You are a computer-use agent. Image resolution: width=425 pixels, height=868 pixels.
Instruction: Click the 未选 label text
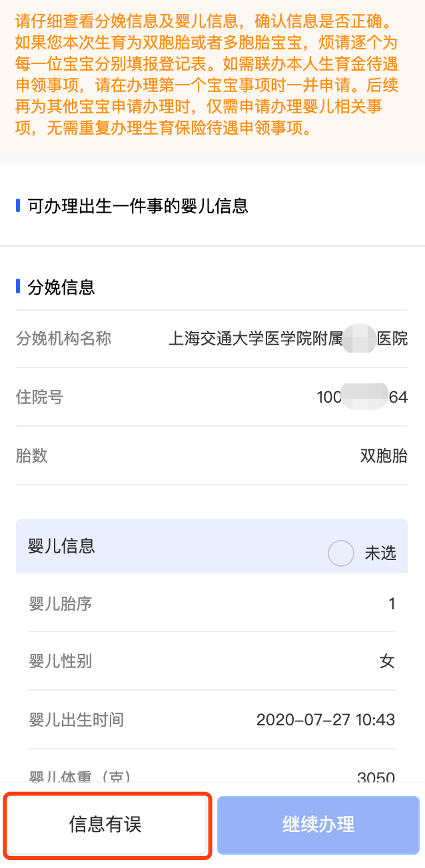click(x=380, y=553)
